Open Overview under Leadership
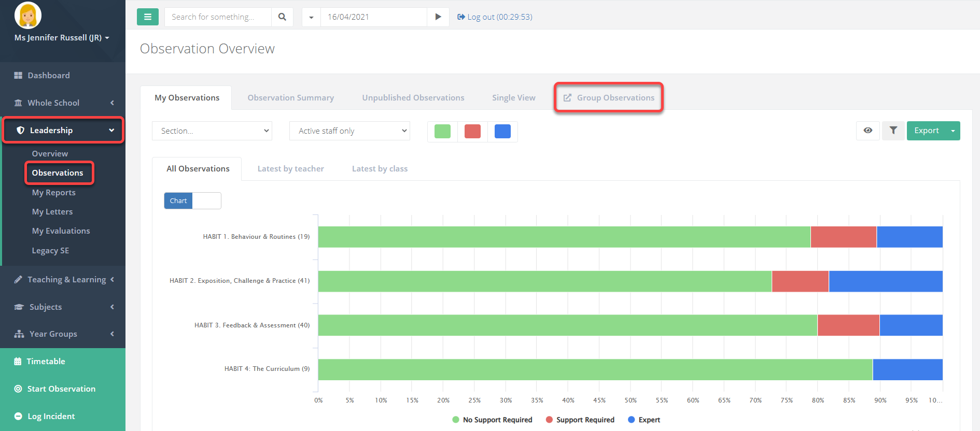The image size is (980, 431). [50, 153]
